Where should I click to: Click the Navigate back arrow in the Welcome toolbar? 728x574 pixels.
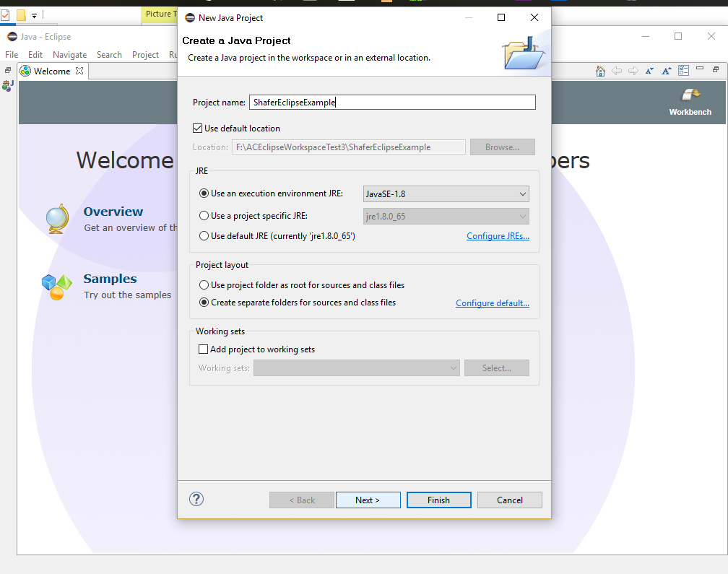coord(617,71)
